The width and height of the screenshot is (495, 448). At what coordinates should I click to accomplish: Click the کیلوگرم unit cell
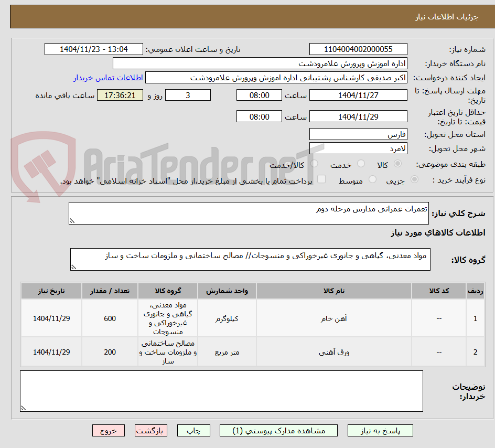tap(227, 318)
